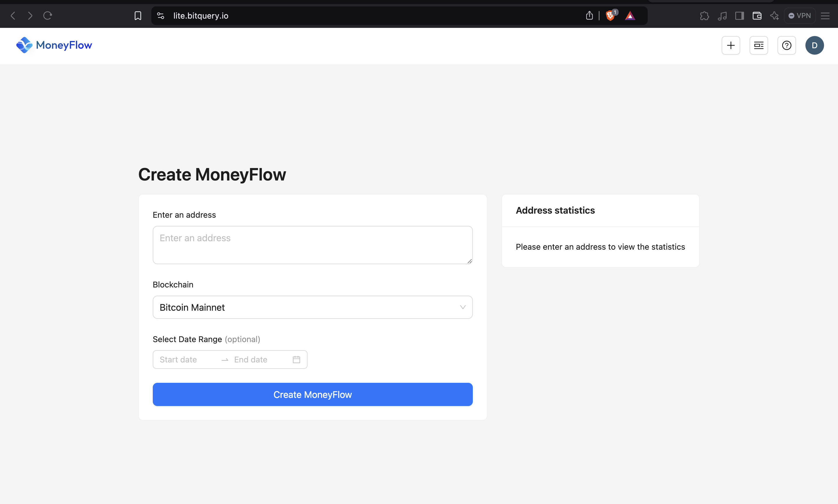Reload the current page
This screenshot has height=504, width=838.
(x=48, y=15)
